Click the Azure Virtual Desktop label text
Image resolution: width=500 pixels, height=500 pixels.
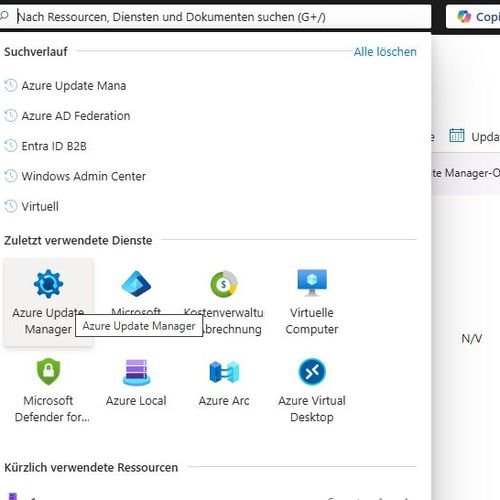(x=312, y=409)
